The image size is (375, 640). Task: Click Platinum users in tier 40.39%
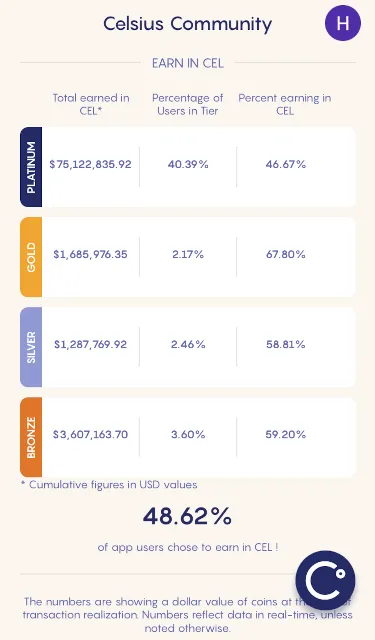click(188, 164)
